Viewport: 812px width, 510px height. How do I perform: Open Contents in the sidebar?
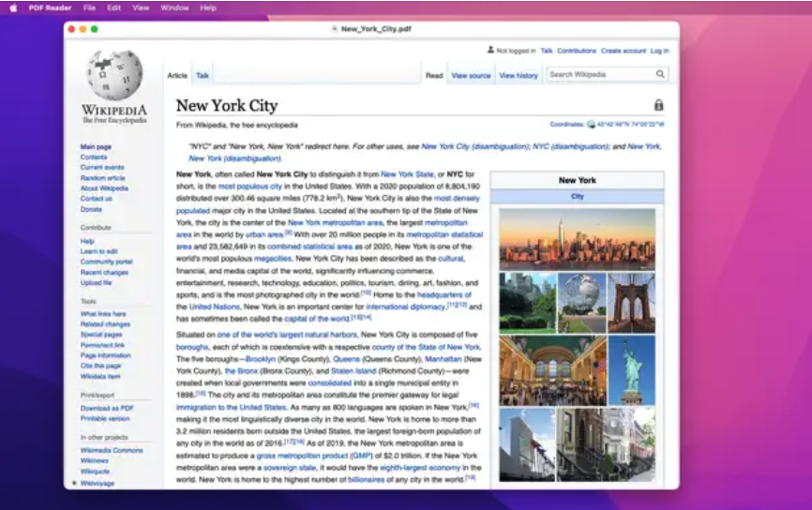94,157
